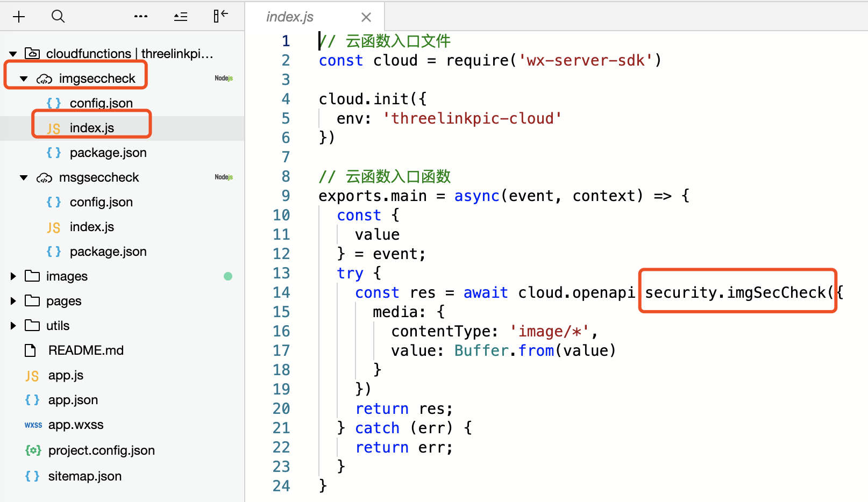
Task: Open index.js under msgseccheck
Action: (x=92, y=227)
